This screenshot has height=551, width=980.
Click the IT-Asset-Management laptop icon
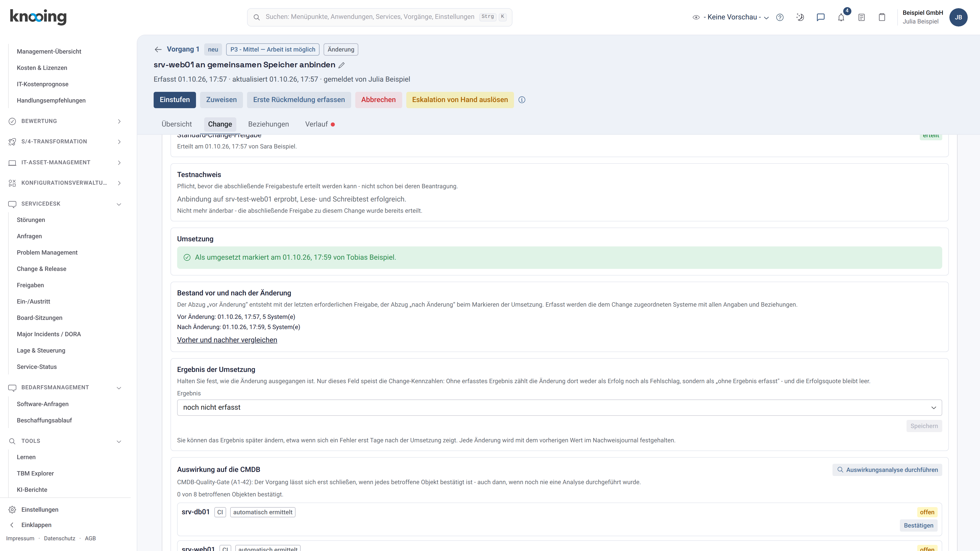click(12, 162)
